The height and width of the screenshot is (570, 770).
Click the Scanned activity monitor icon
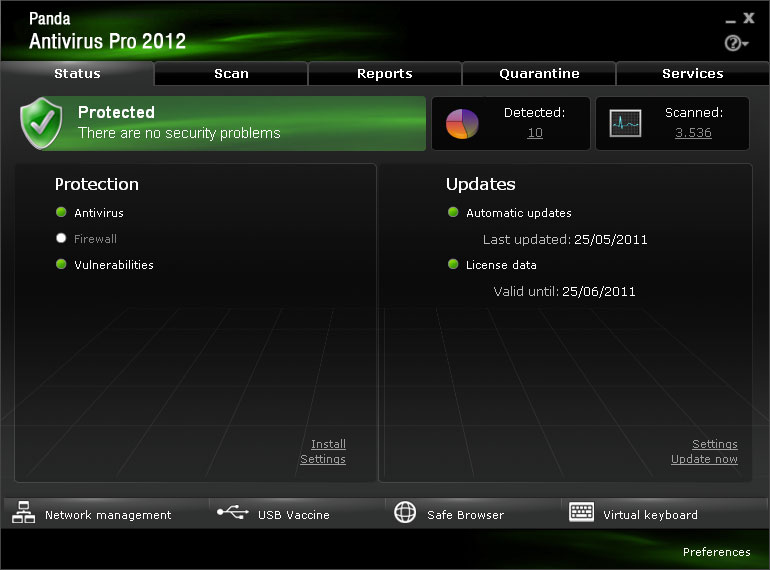pos(625,123)
